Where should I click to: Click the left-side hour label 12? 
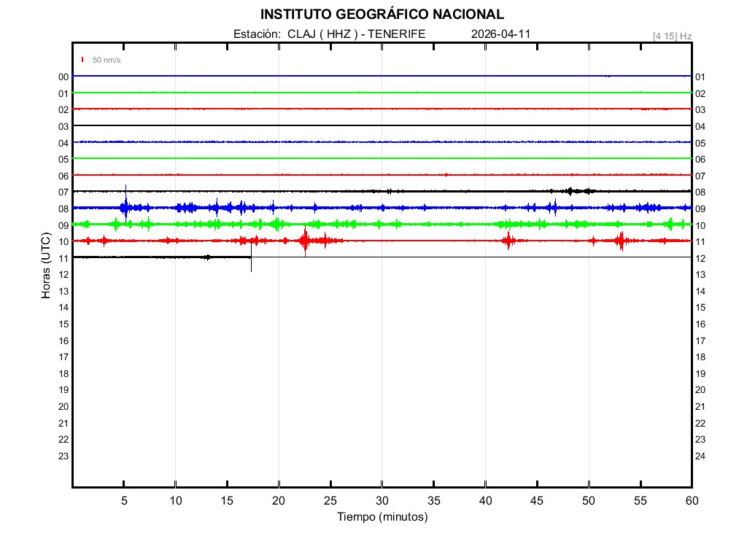pos(63,274)
